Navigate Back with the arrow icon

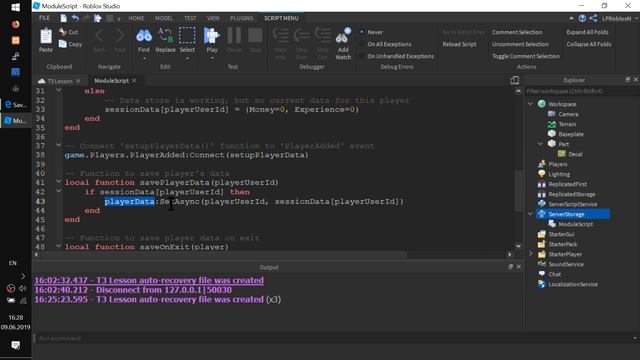click(x=99, y=36)
